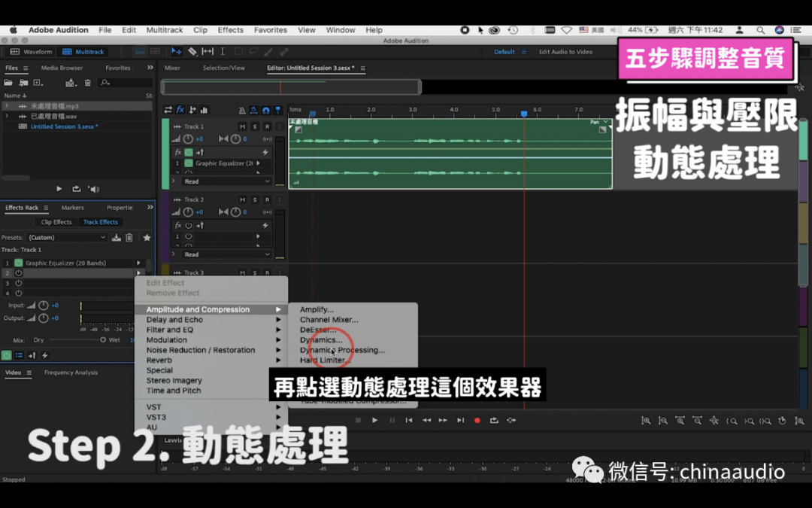Screen dimensions: 812x508
Task: Switch to Multitrack view
Action: click(x=83, y=52)
